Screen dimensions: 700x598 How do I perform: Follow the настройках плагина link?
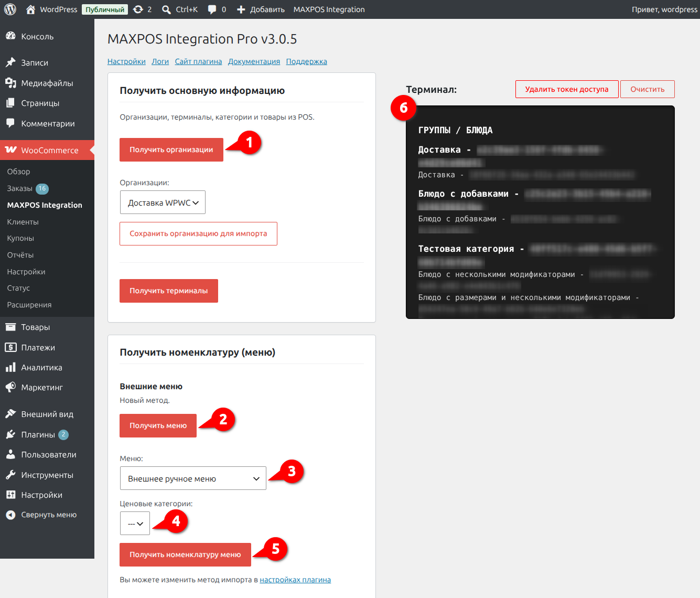(295, 580)
